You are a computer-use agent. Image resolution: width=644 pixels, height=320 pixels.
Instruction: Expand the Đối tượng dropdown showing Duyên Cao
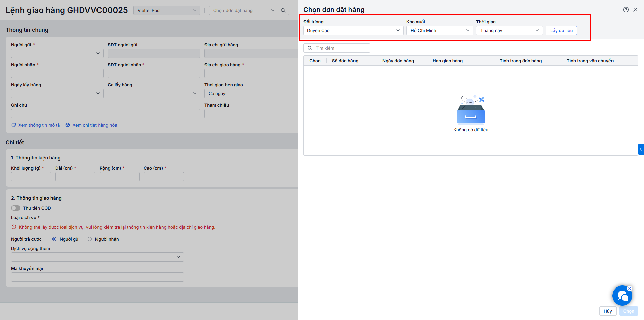click(x=353, y=30)
